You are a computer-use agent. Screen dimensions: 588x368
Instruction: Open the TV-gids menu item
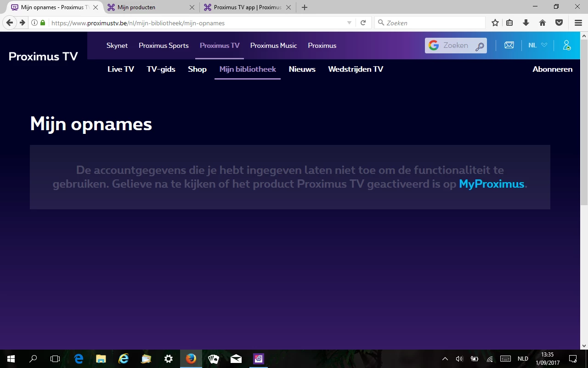pos(161,69)
